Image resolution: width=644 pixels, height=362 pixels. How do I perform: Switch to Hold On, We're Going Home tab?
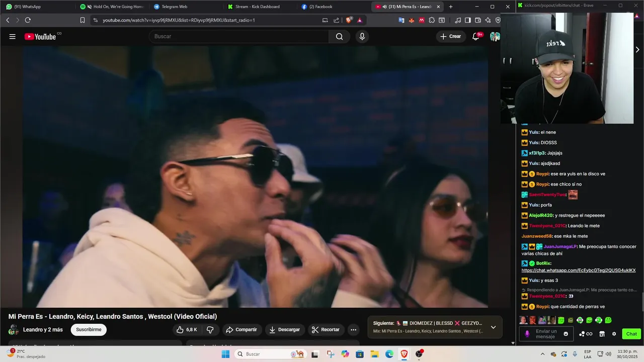[111, 7]
